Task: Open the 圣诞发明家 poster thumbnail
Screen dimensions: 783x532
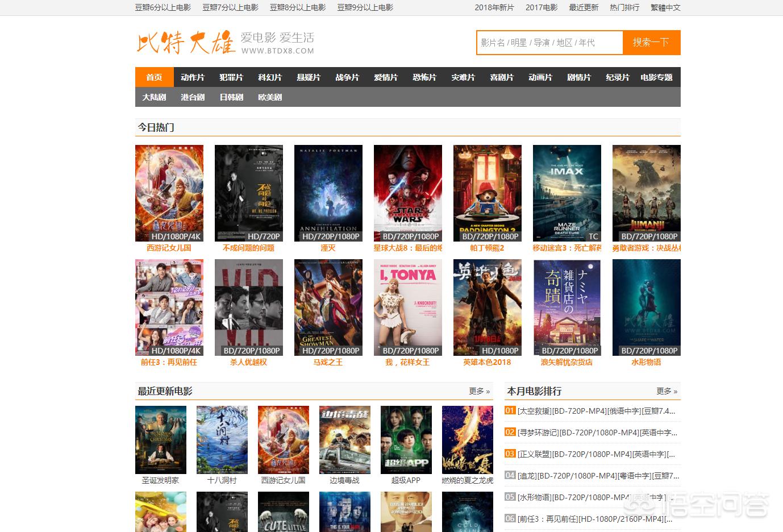Action: (161, 440)
